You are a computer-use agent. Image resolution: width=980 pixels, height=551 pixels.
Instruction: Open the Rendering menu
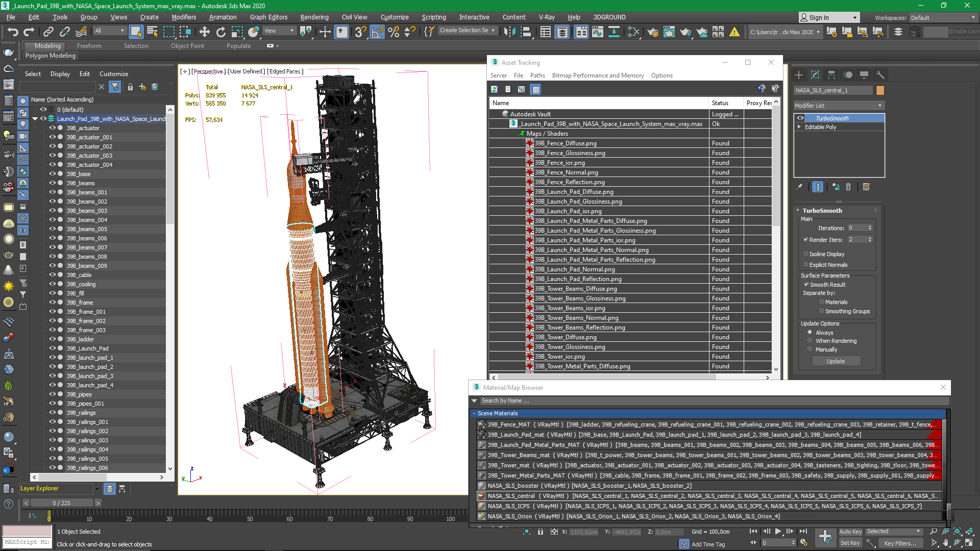[314, 17]
